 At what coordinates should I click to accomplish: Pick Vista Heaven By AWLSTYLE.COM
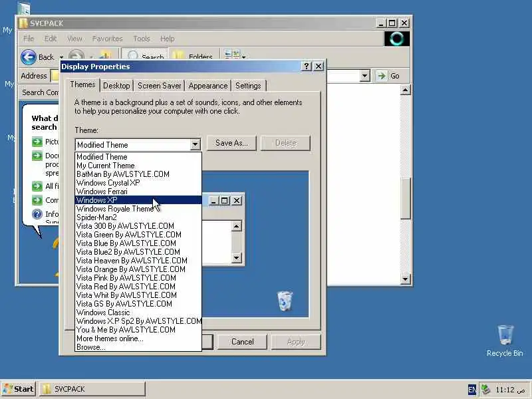click(138, 261)
